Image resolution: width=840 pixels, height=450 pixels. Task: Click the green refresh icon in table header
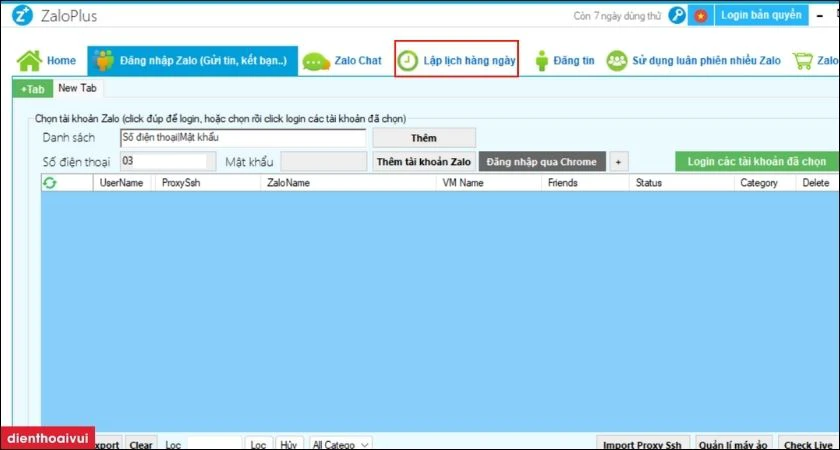point(50,183)
